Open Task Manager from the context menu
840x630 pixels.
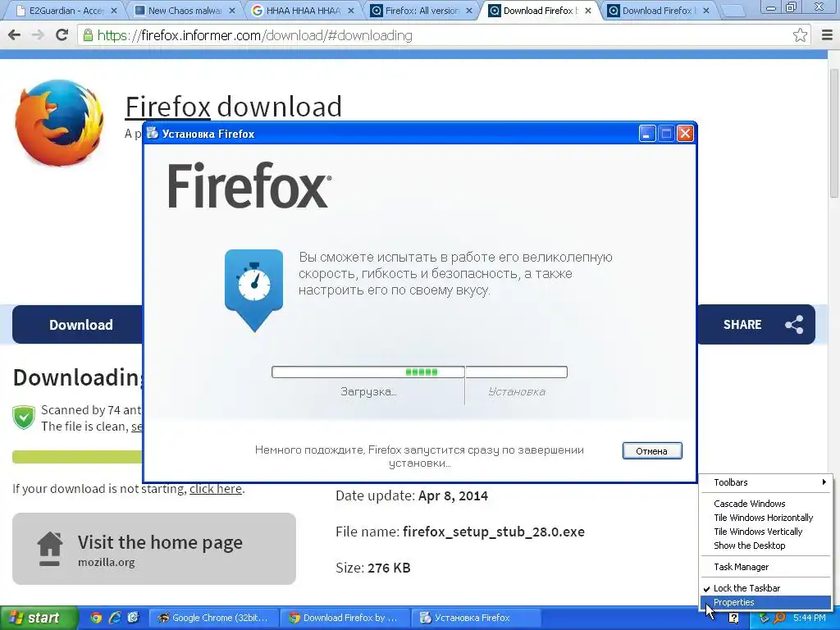(767, 567)
